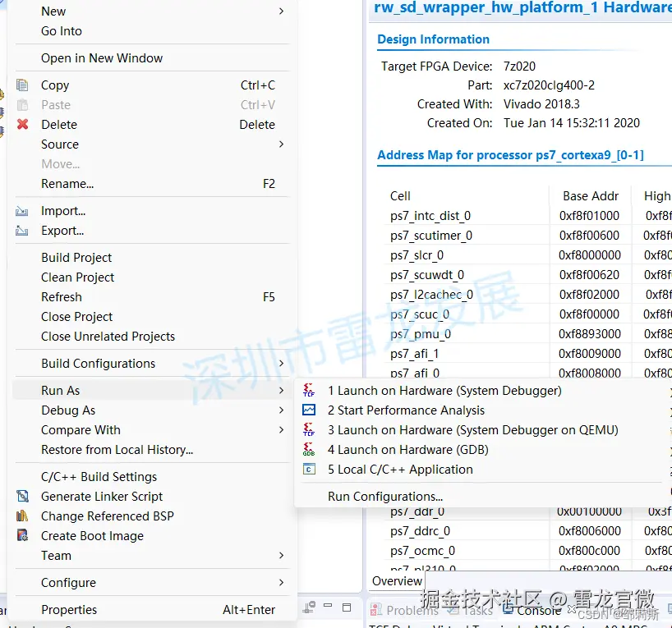Image resolution: width=672 pixels, height=628 pixels.
Task: Open the Design Information link
Action: [x=433, y=39]
